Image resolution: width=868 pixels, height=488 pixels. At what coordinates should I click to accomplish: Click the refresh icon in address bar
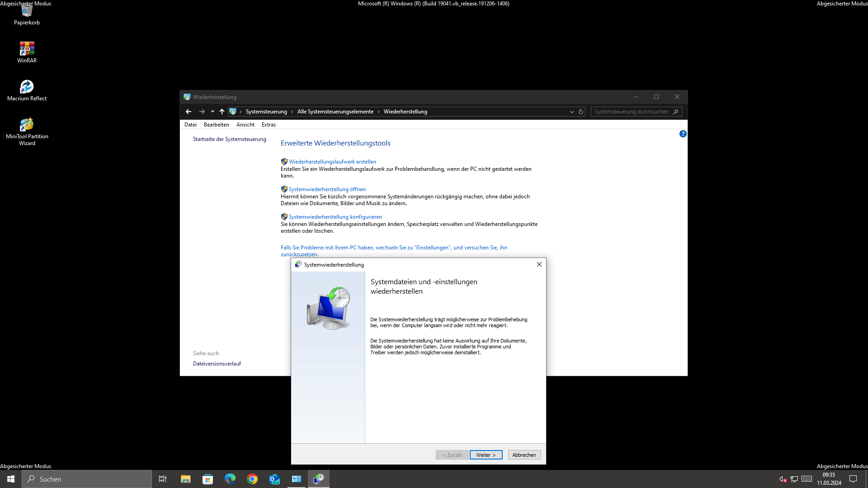click(x=581, y=112)
